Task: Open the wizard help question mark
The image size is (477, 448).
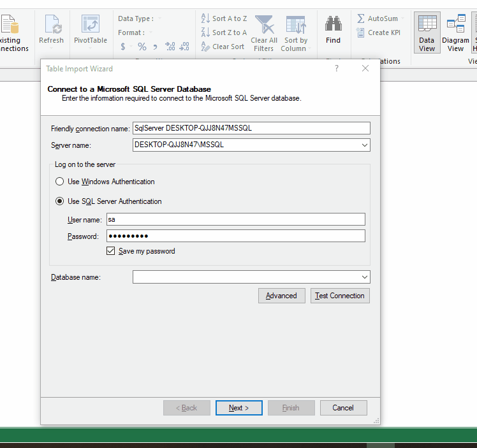Action: [337, 68]
